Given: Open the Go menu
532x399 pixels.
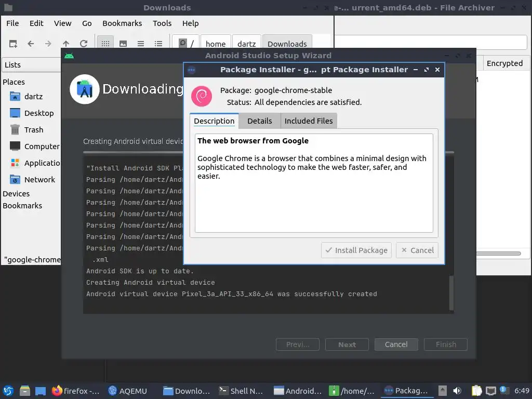Looking at the screenshot, I should [87, 23].
